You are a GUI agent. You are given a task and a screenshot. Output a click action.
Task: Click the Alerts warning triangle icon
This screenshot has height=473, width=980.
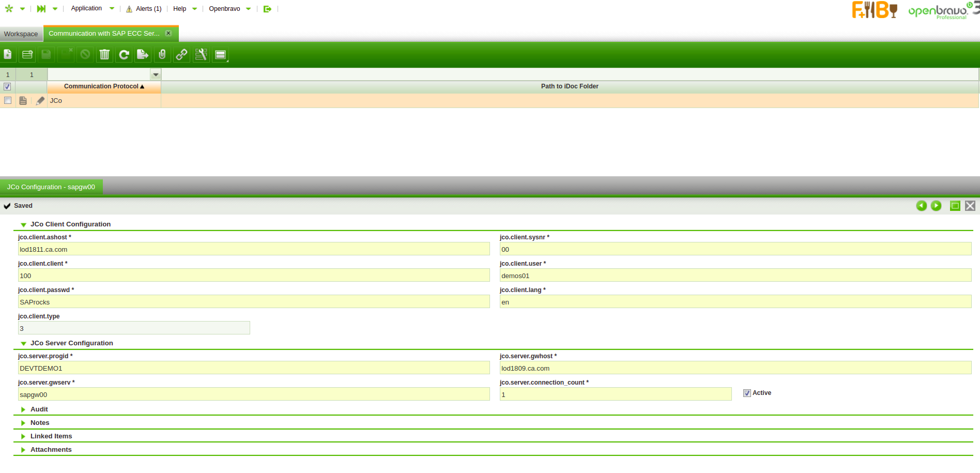coord(129,9)
